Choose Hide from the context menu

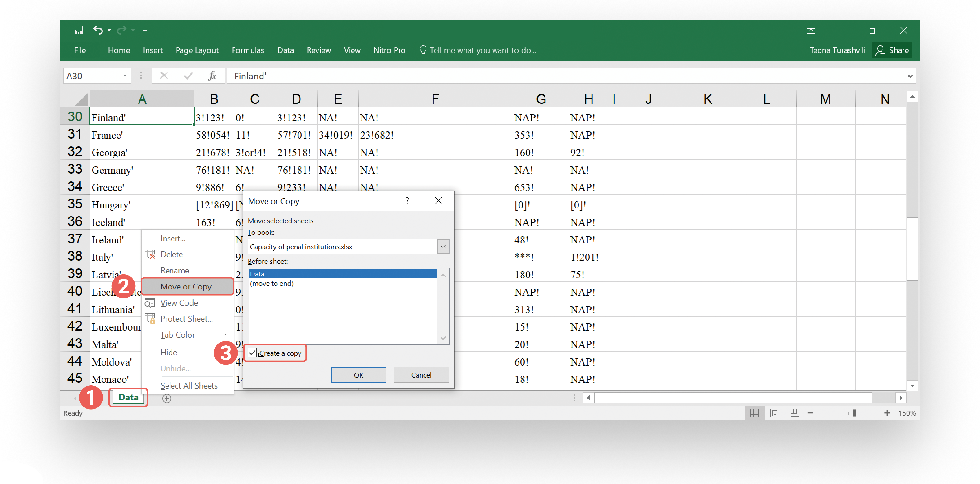[188, 353]
